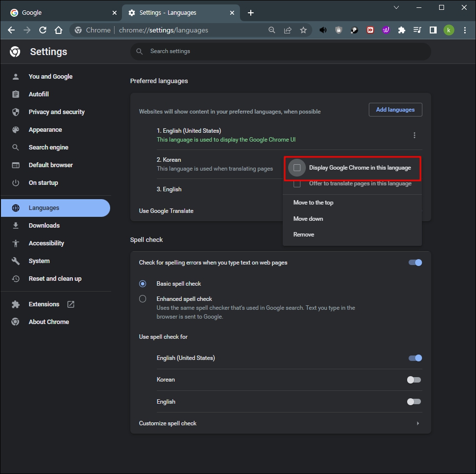Check Display Google Chrome in this language
Image resolution: width=476 pixels, height=474 pixels.
pyautogui.click(x=297, y=168)
